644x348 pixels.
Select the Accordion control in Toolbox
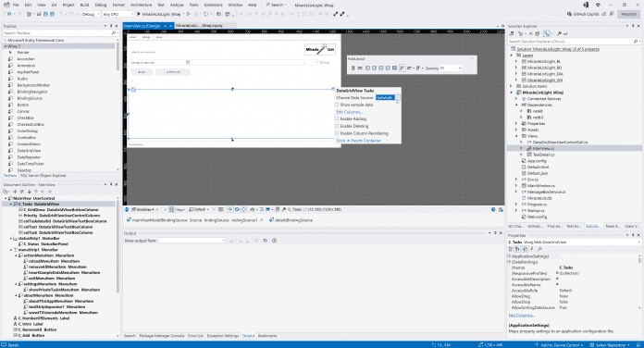pos(26,58)
